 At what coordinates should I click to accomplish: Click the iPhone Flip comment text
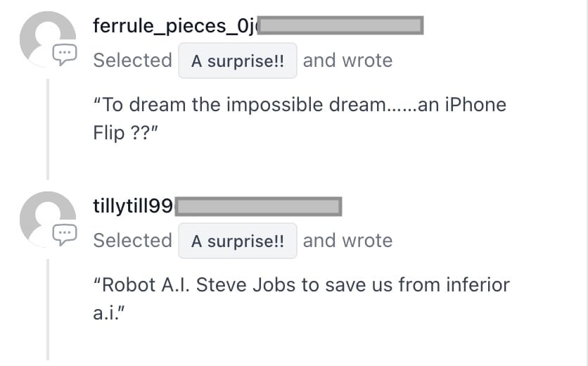tap(300, 119)
